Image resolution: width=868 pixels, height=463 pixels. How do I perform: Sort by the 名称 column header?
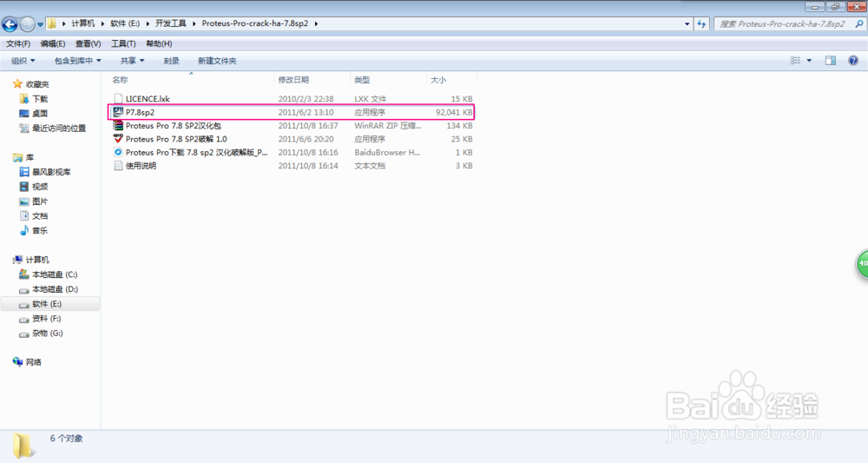(x=120, y=80)
